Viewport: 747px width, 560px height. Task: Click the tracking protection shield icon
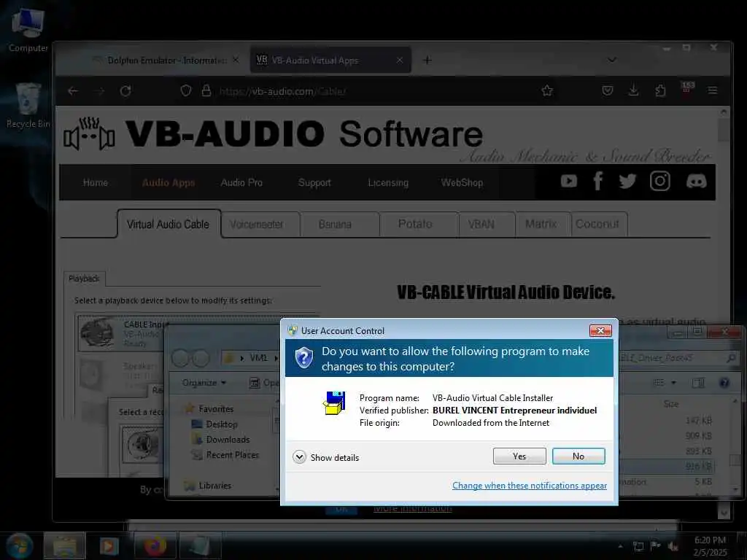(x=186, y=90)
